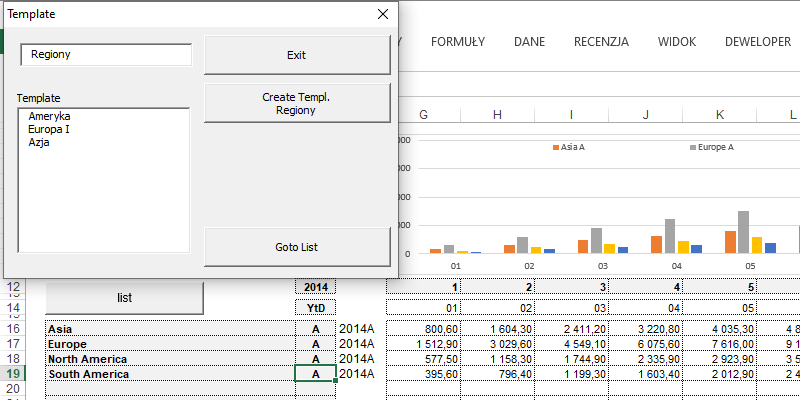Screen dimensions: 800x400
Task: Open the FORMUŁY ribbon tab
Action: tap(457, 41)
